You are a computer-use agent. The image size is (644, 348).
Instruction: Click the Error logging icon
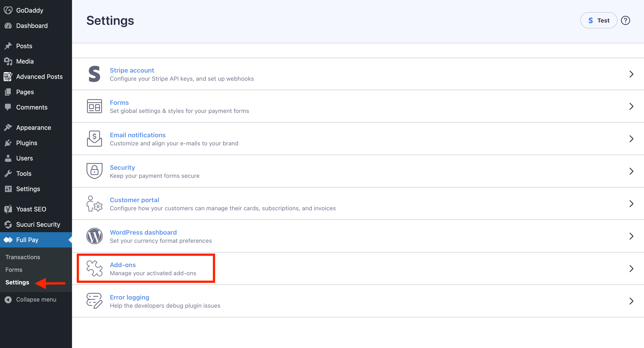click(94, 301)
